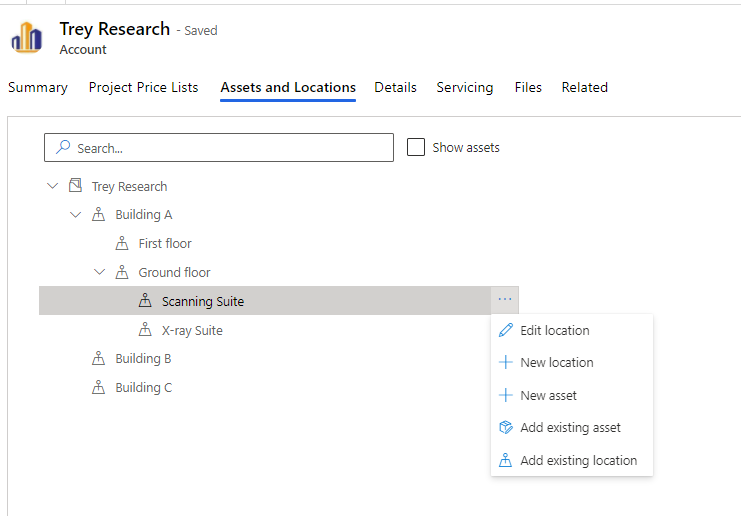Click the First floor location icon
This screenshot has height=516, width=741.
(122, 243)
